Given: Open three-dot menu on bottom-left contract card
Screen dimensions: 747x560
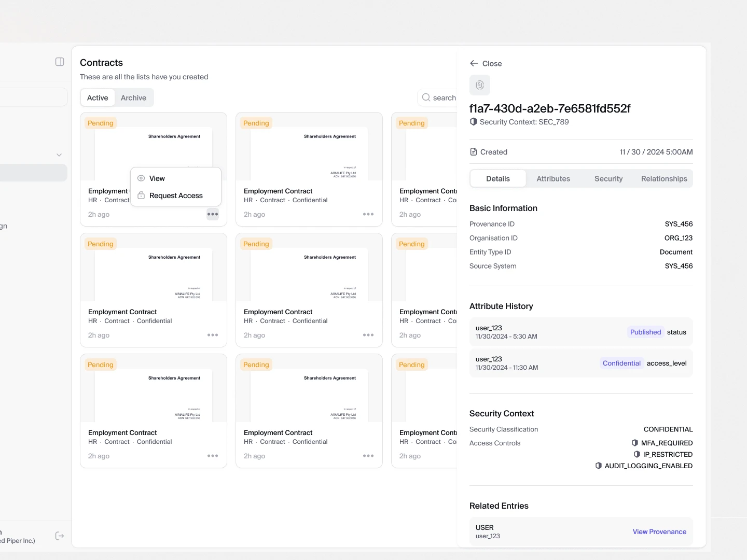Looking at the screenshot, I should (213, 456).
